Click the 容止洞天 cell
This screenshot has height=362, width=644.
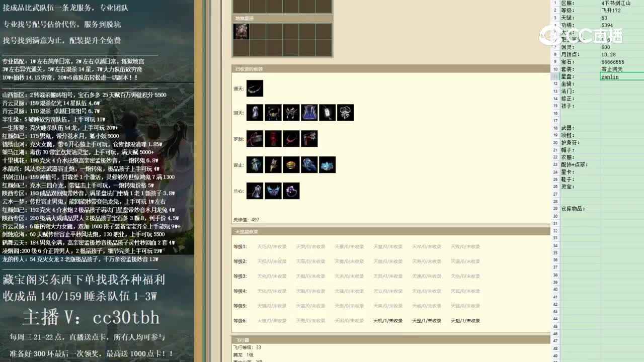pos(622,69)
